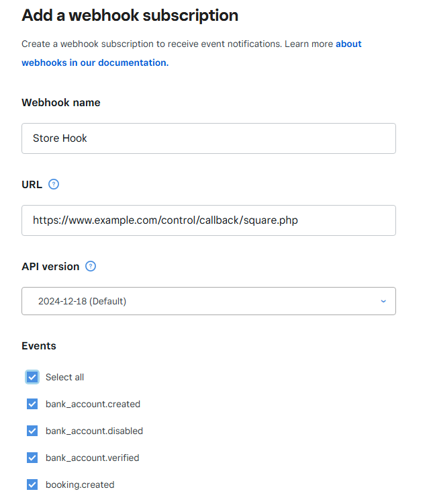
Task: Click the bank_account.verified label
Action: tap(93, 458)
